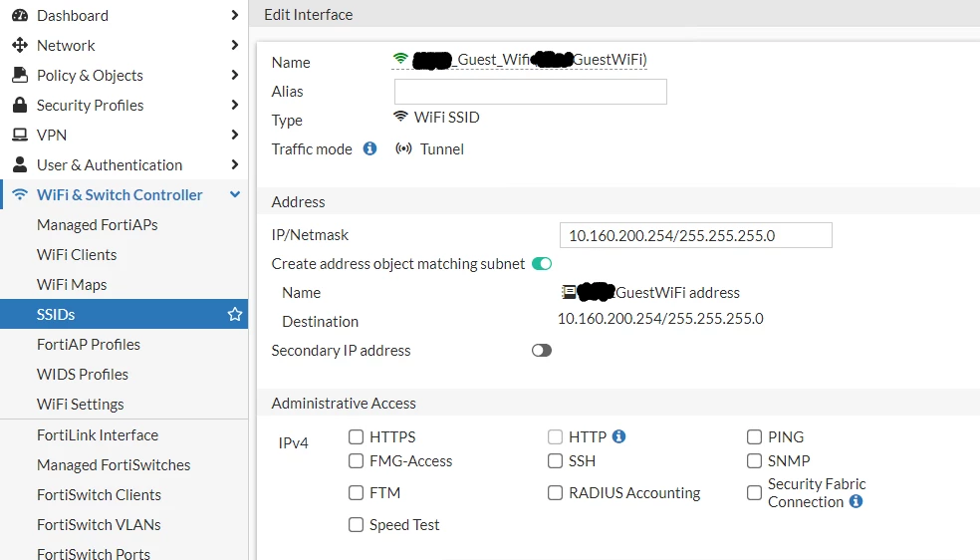980x560 pixels.
Task: Click the Security Fabric Connection info icon
Action: click(x=857, y=501)
